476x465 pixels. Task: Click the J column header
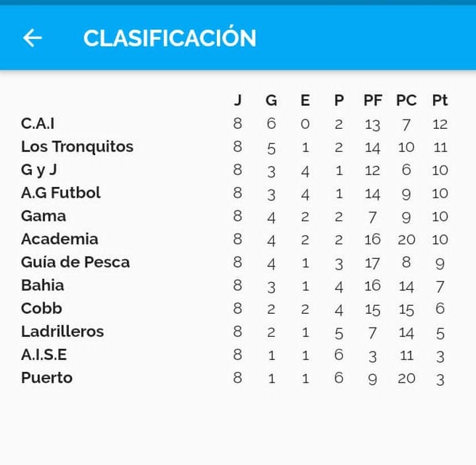click(238, 100)
